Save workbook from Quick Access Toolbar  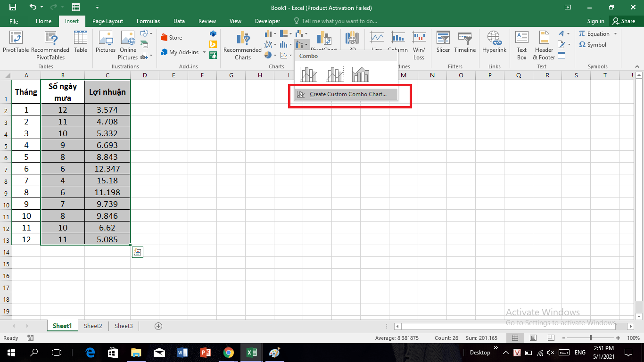click(12, 7)
